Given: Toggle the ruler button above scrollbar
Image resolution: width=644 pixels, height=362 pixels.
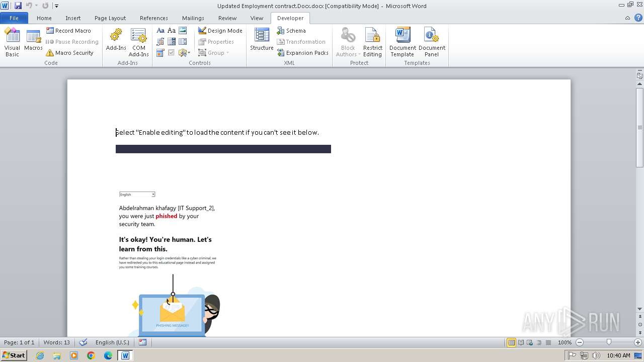Looking at the screenshot, I should [640, 76].
